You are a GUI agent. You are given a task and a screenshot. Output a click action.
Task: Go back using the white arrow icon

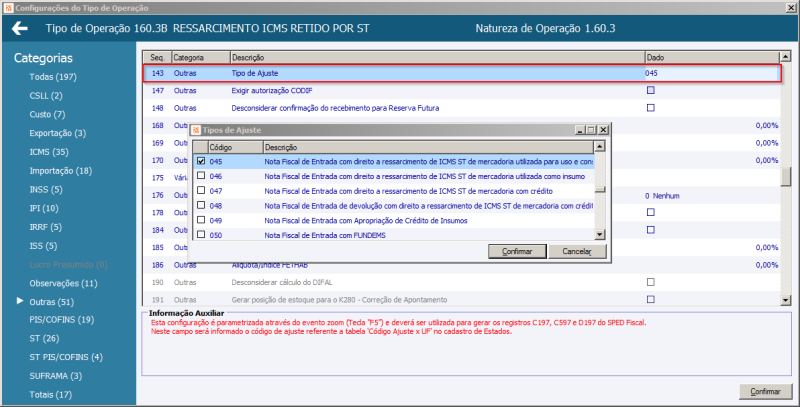[x=20, y=29]
